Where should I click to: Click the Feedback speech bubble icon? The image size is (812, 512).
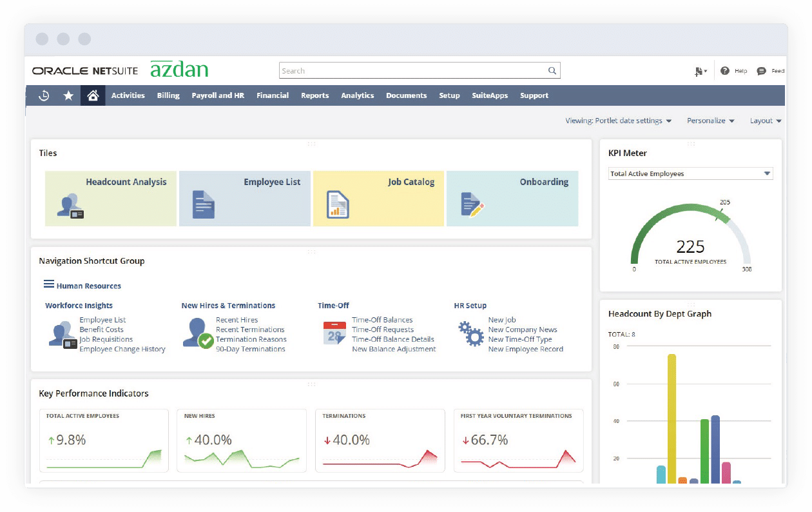coord(761,71)
